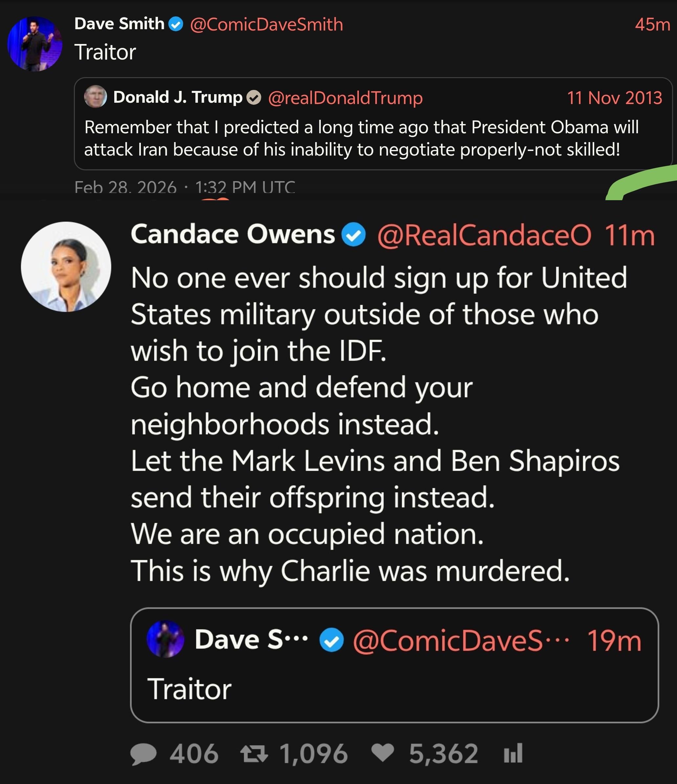
Task: Open Candace Owens' profile picture
Action: (x=66, y=267)
